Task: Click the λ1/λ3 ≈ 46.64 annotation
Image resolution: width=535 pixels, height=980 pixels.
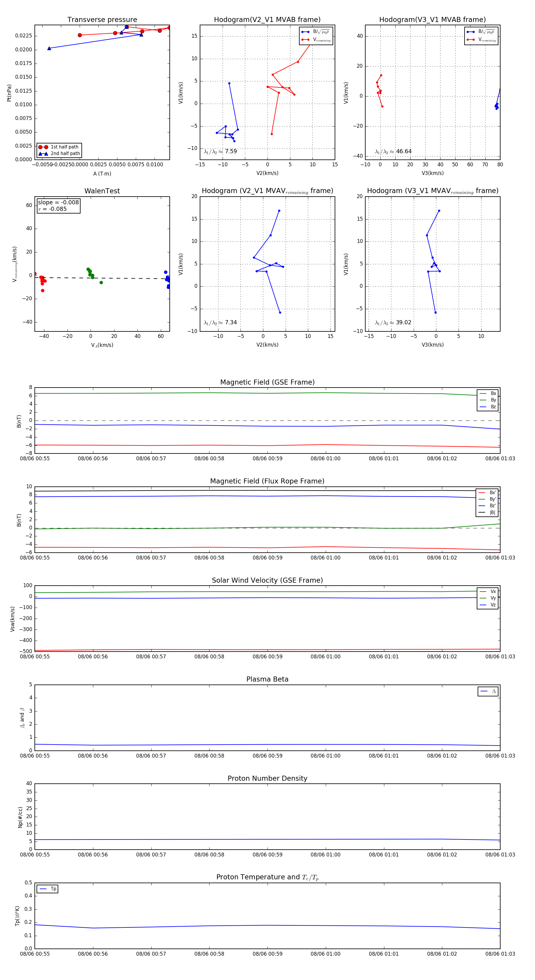Action: pos(393,151)
